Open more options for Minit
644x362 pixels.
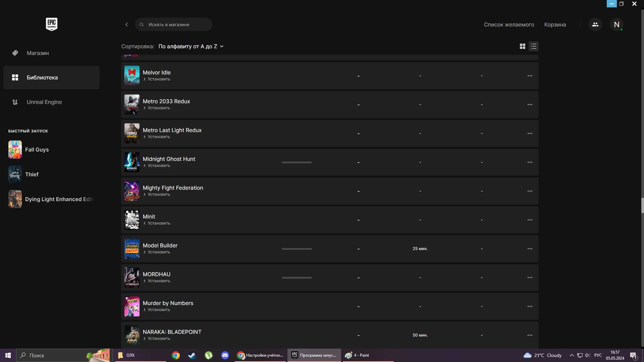(x=530, y=220)
